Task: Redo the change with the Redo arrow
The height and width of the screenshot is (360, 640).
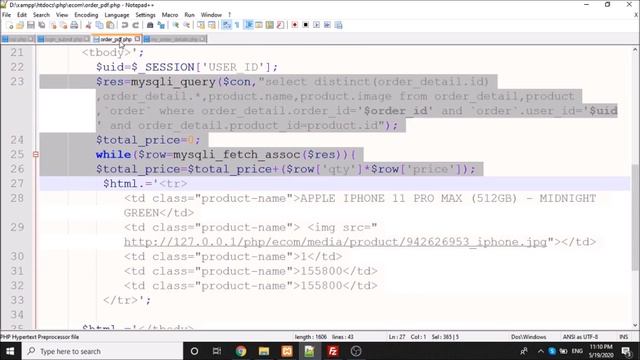Action: click(x=136, y=25)
